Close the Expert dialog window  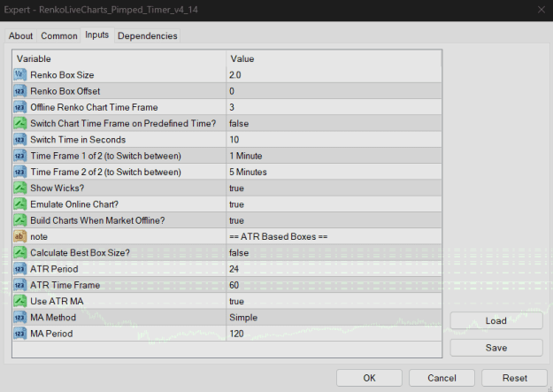541,10
